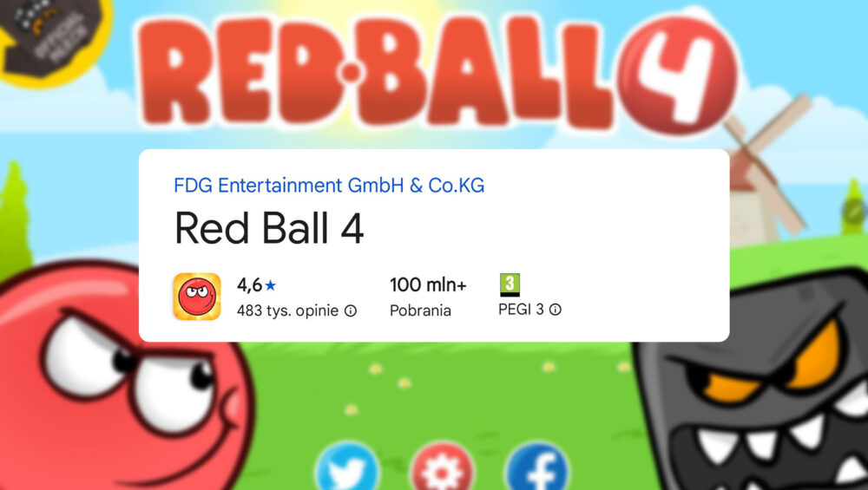Screen dimensions: 868x490
Task: Click the 4,6 star rating
Action: tap(256, 285)
